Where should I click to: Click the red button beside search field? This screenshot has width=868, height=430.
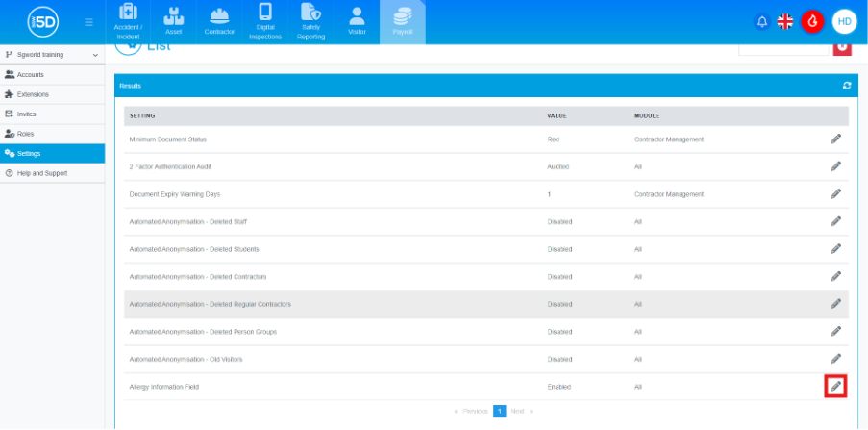click(842, 49)
